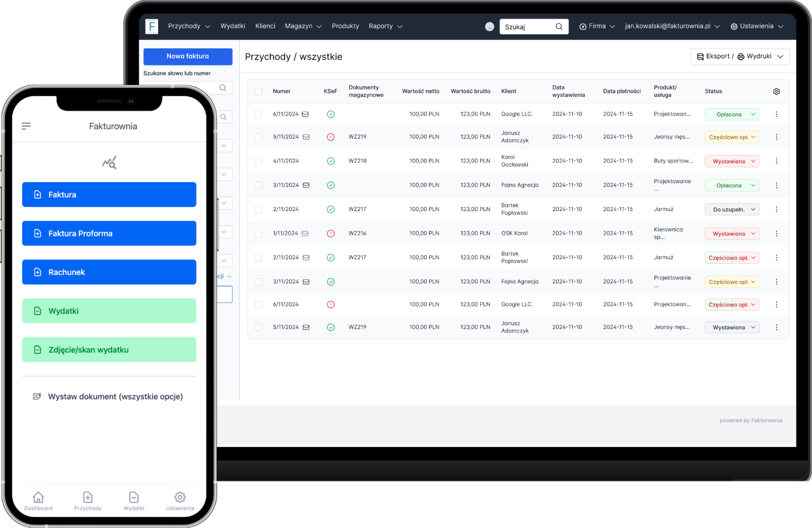Open Opłacona status dropdown for Google LLC. row

[x=732, y=114]
